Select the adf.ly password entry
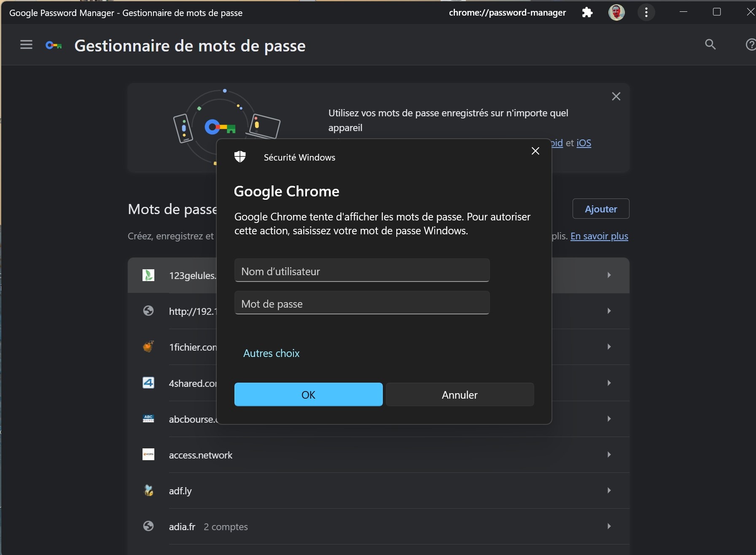This screenshot has width=756, height=555. click(x=379, y=491)
